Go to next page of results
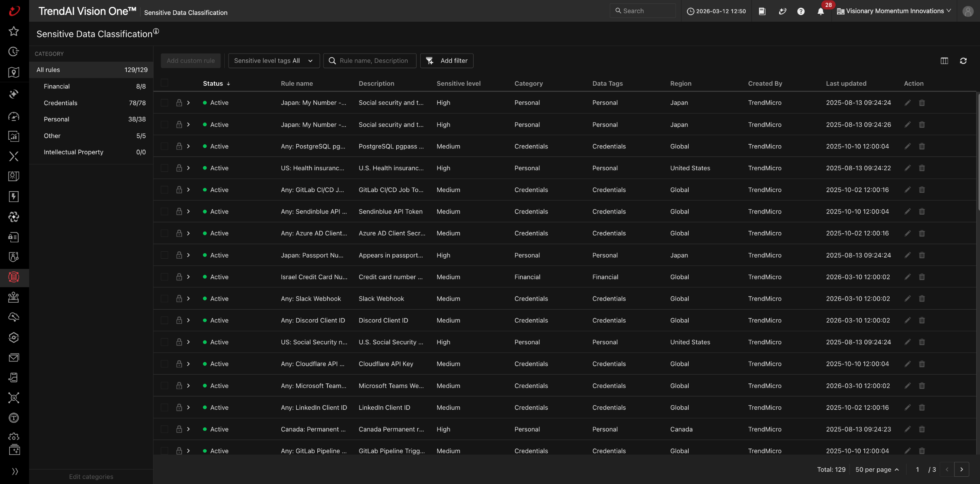The width and height of the screenshot is (980, 484). point(961,469)
